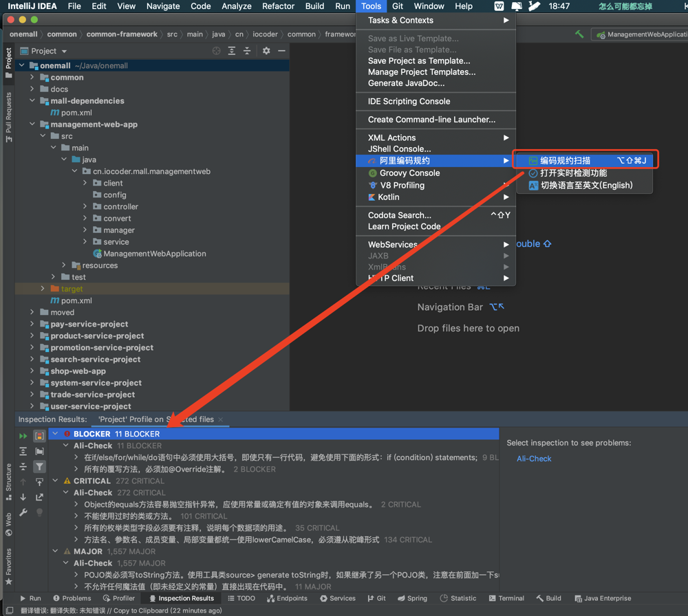Open the Services tool window
688x616 pixels.
pos(337,598)
